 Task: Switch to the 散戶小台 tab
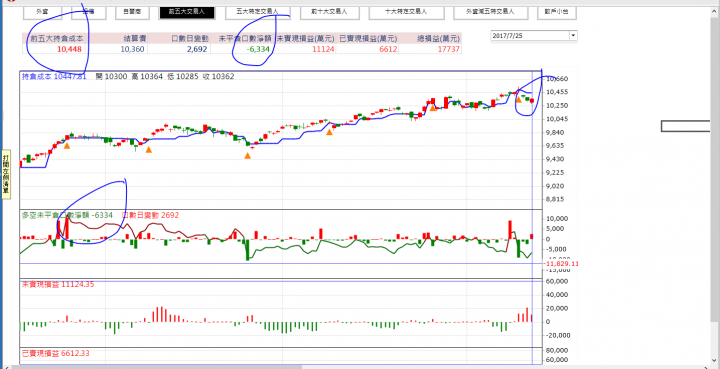pos(557,12)
